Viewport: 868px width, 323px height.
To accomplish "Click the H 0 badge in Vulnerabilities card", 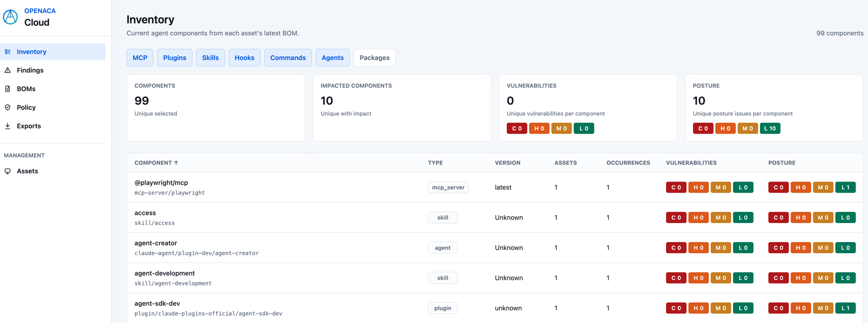I will [x=539, y=128].
